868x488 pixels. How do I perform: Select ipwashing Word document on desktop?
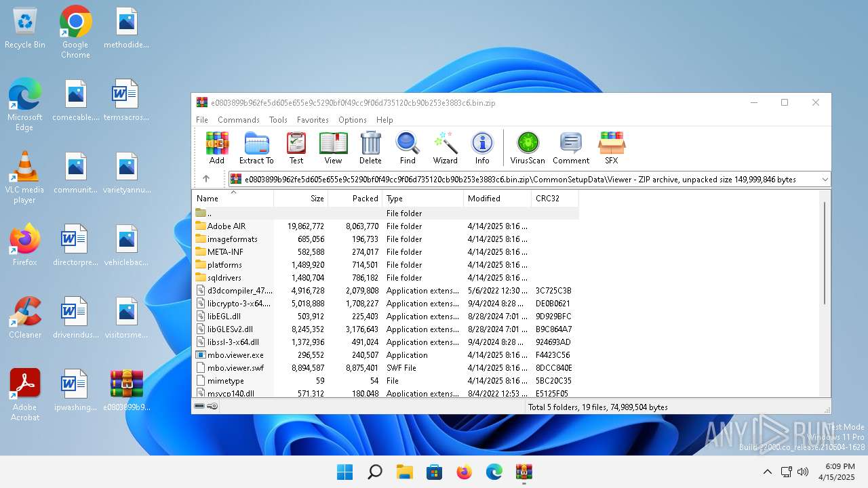click(x=75, y=391)
